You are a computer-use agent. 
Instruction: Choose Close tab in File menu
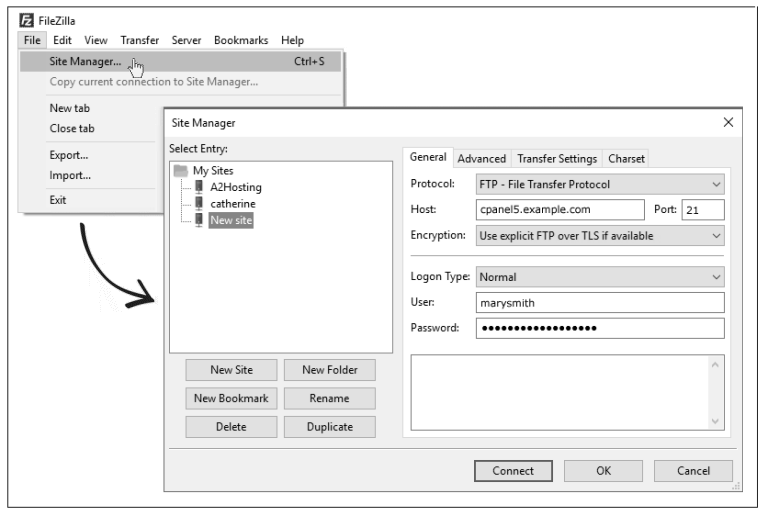(x=72, y=128)
